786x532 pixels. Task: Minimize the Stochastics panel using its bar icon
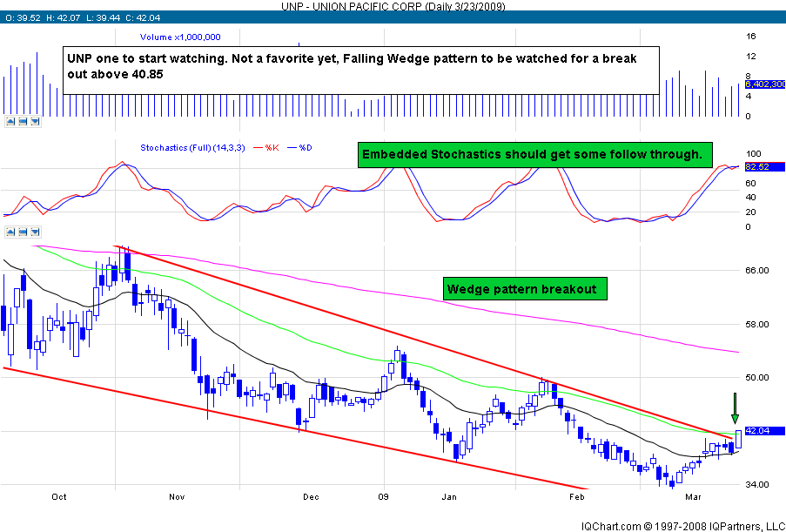[x=22, y=232]
